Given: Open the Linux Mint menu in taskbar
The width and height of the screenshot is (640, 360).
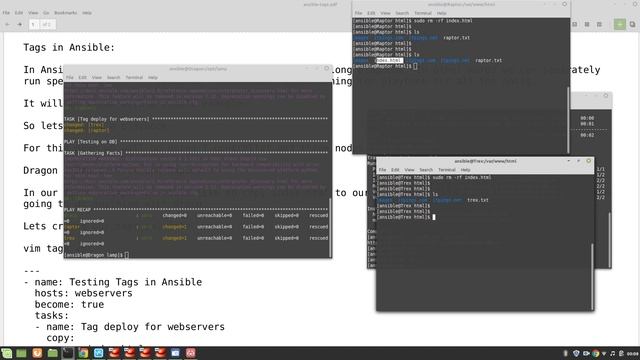Looking at the screenshot, I should 7,353.
